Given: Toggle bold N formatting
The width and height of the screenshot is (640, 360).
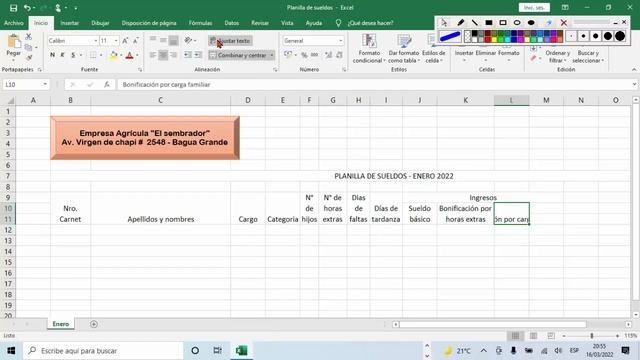Looking at the screenshot, I should click(52, 55).
